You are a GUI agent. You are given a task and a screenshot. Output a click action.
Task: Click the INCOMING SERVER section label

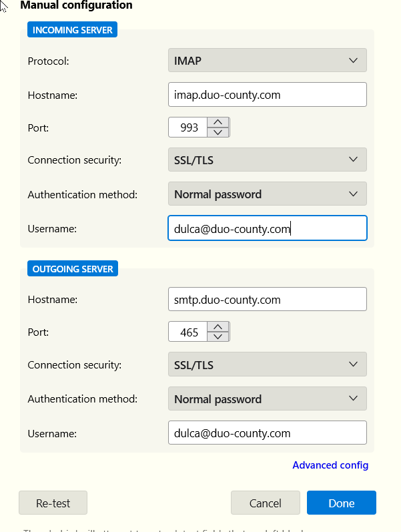point(73,29)
